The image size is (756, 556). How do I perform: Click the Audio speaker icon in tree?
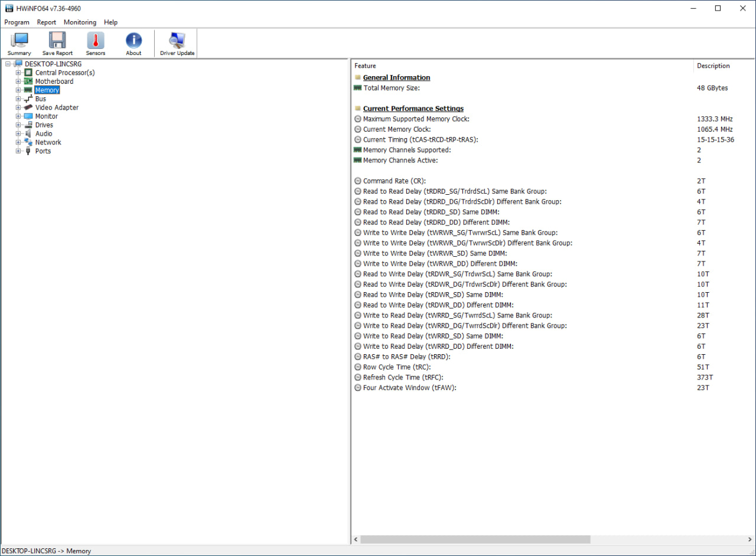pyautogui.click(x=29, y=133)
